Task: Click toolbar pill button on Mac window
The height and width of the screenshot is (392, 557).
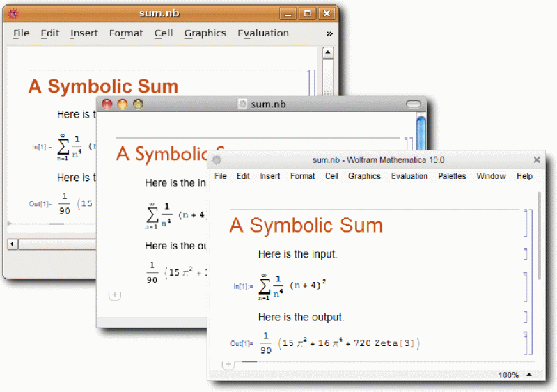Action: click(414, 104)
